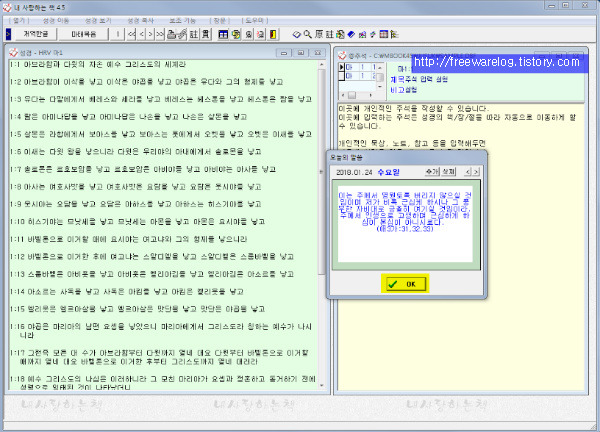
Task: Click the printer icon in the toolbar
Action: 171,34
